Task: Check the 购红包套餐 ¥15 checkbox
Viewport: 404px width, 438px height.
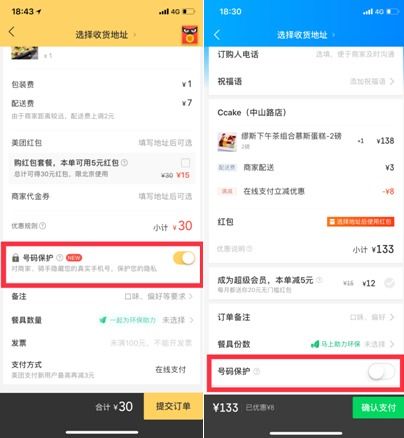Action: 185,163
